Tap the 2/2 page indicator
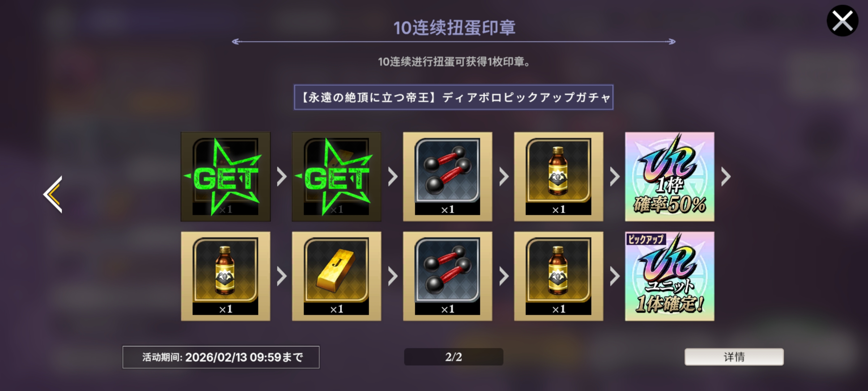Screen dimensions: 868x391 [x=454, y=357]
